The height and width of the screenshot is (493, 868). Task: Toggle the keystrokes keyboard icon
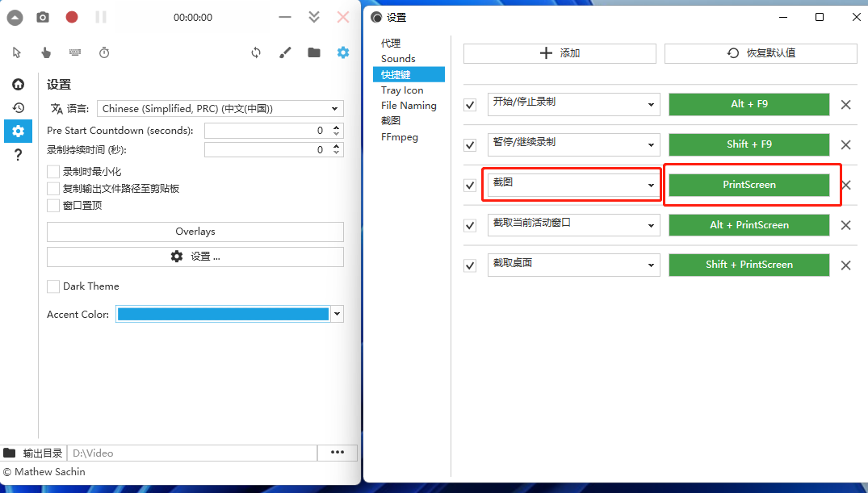(x=75, y=52)
